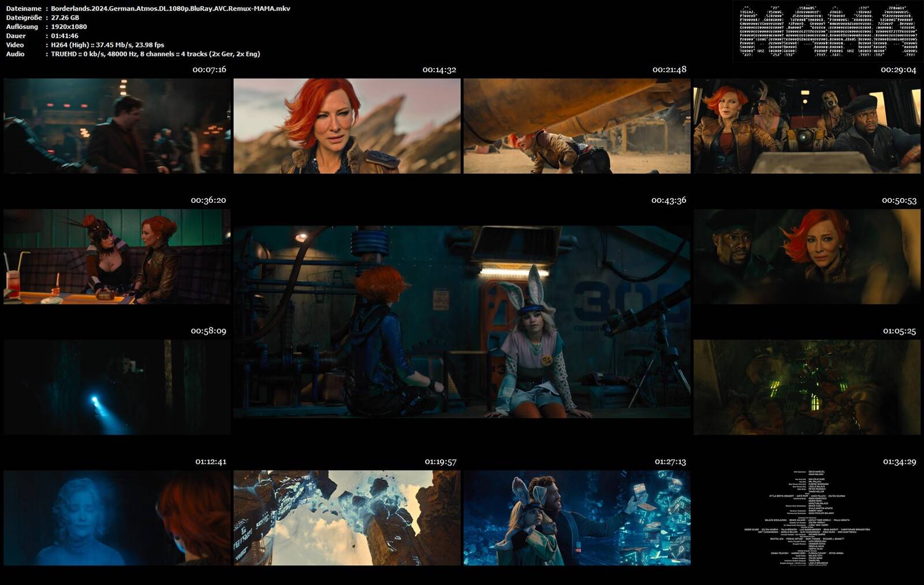This screenshot has width=924, height=585.
Task: Click the timestamp label 00:14:32
Action: [x=439, y=70]
